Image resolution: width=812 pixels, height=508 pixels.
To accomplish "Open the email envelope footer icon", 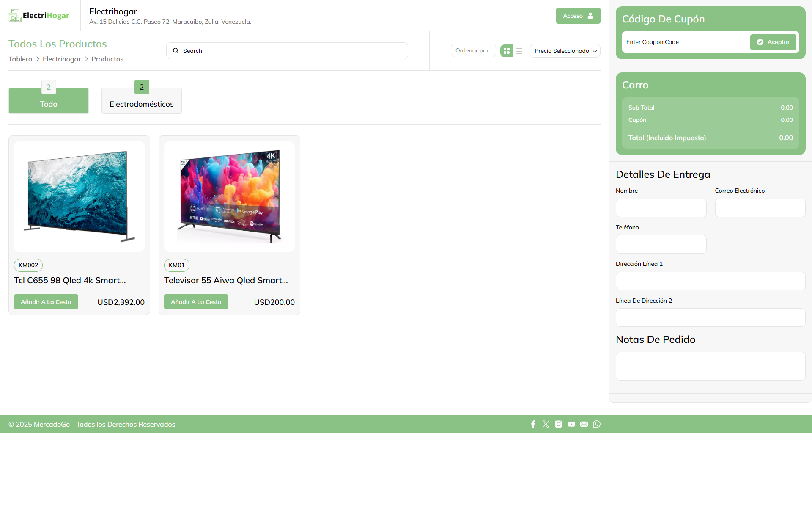I will (x=584, y=424).
